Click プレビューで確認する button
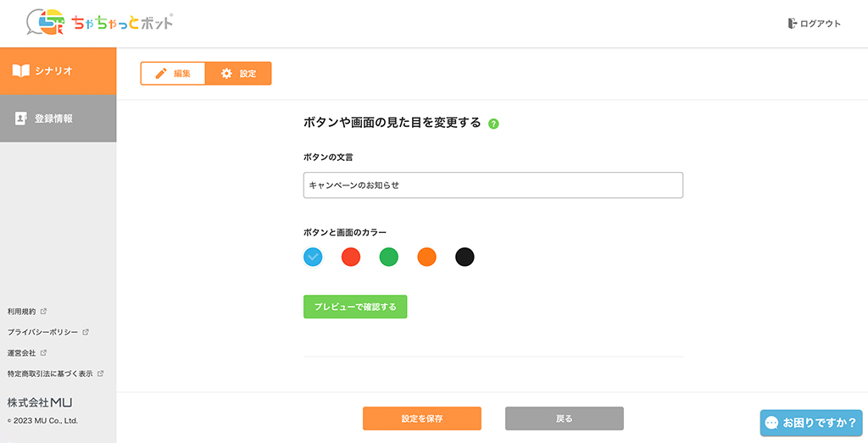 pos(355,307)
